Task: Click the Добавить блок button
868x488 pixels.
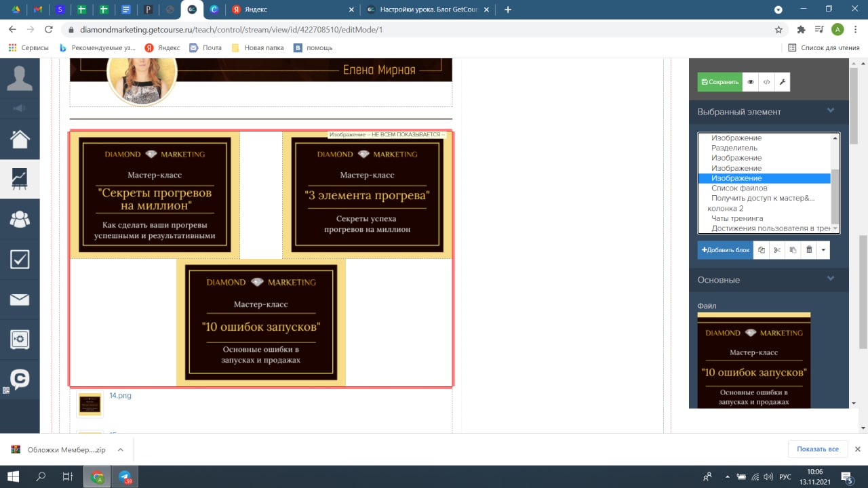Action: point(726,250)
